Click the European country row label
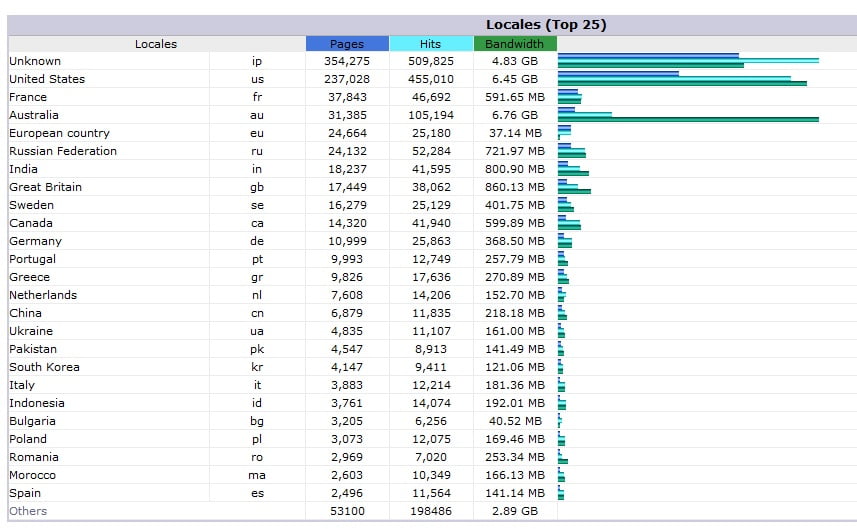The image size is (857, 529). click(x=59, y=133)
